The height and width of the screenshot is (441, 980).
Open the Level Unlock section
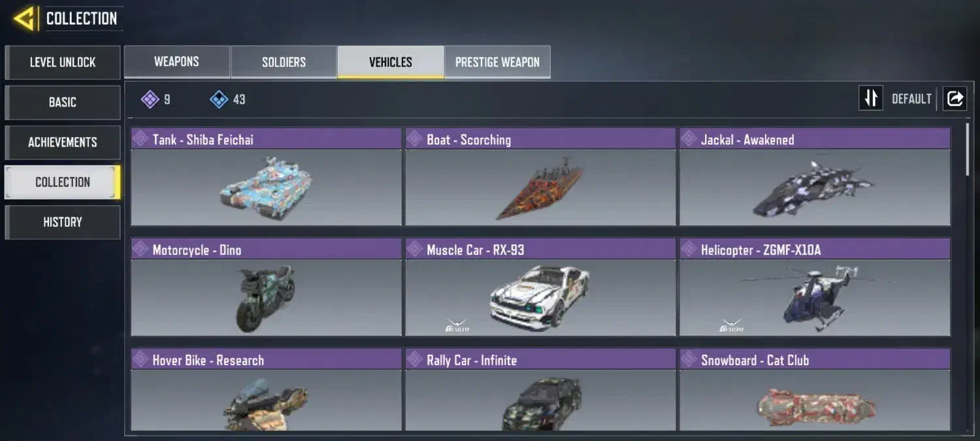(63, 62)
